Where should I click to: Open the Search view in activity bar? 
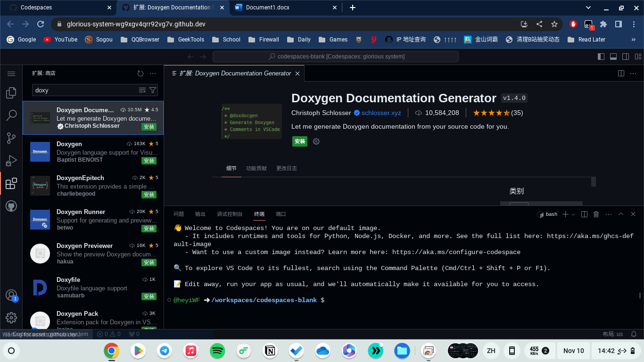click(11, 115)
